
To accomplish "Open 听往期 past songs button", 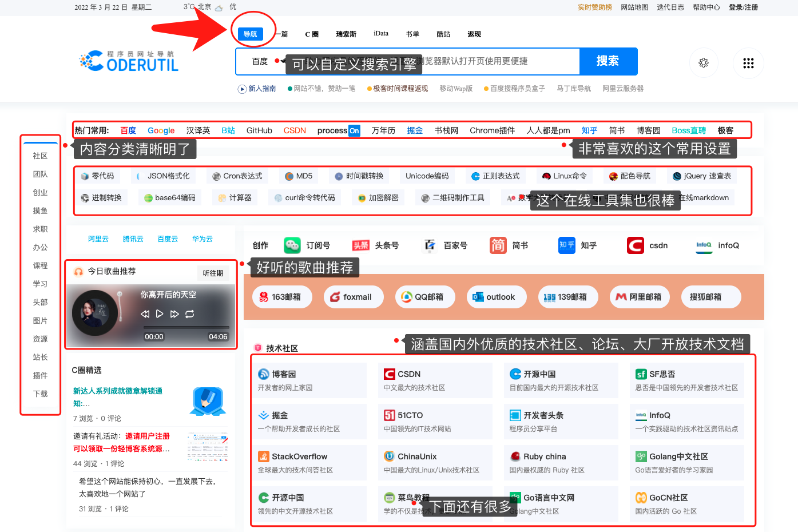I will [213, 273].
